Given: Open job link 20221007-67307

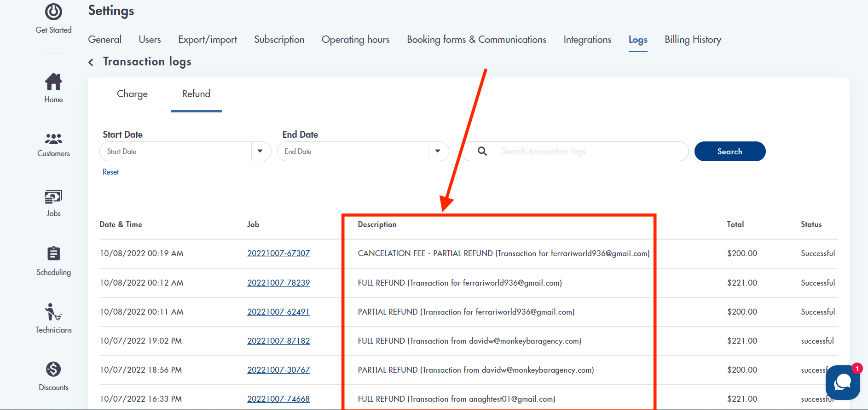Looking at the screenshot, I should (x=278, y=253).
